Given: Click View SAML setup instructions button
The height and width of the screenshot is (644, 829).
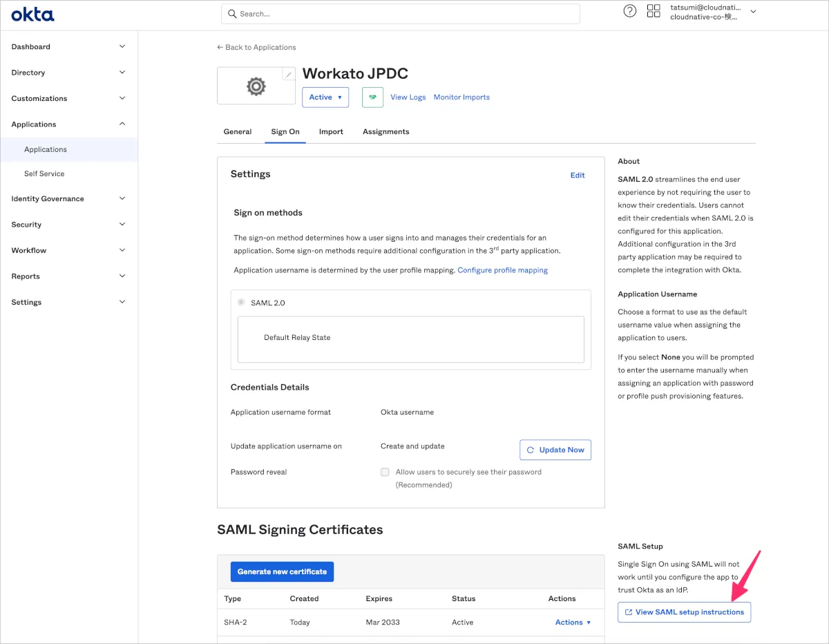Looking at the screenshot, I should pyautogui.click(x=684, y=612).
